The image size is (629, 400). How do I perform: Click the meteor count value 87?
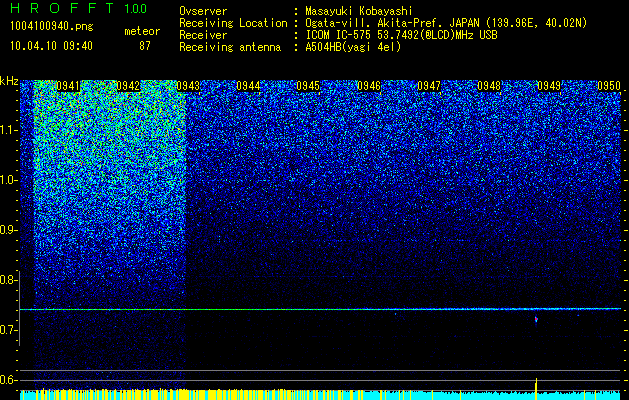click(x=144, y=46)
